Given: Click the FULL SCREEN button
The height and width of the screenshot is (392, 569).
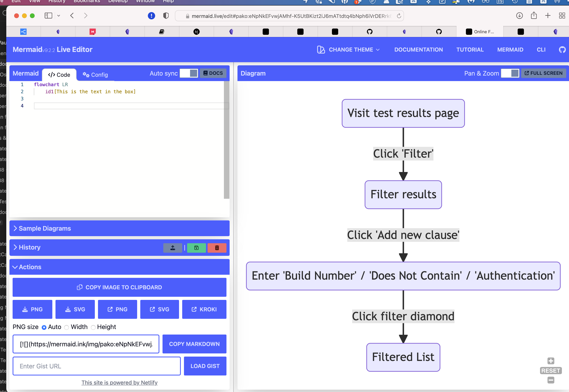Looking at the screenshot, I should pyautogui.click(x=543, y=73).
